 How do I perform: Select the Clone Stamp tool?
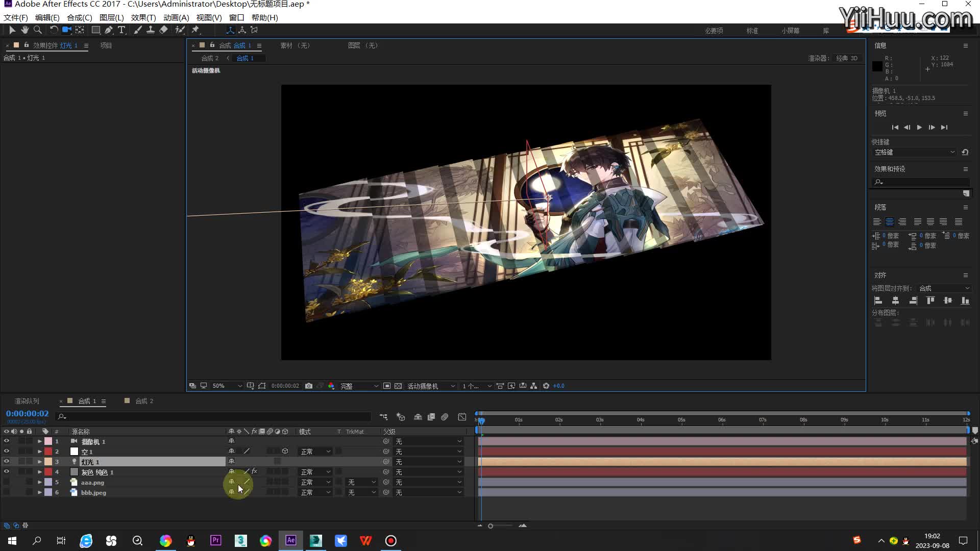(x=151, y=30)
